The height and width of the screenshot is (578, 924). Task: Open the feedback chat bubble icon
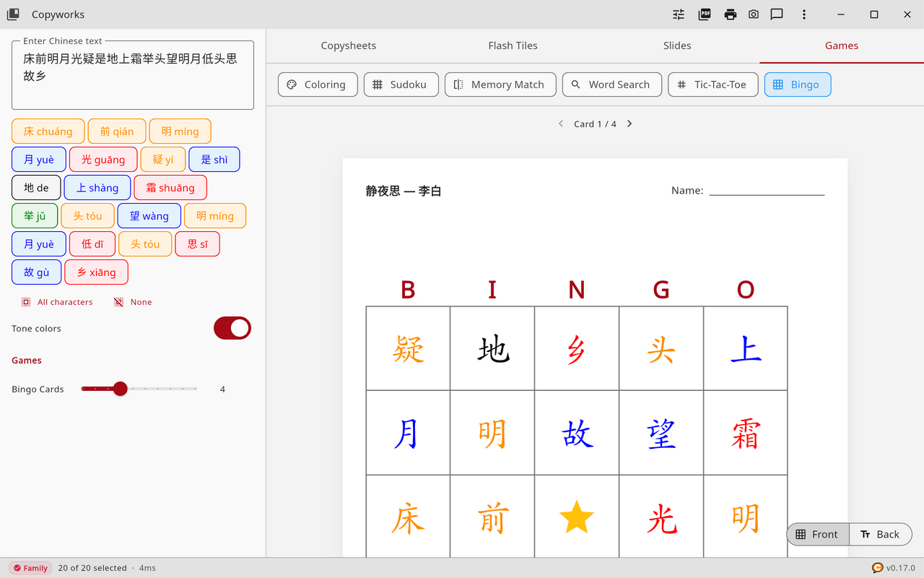(777, 14)
